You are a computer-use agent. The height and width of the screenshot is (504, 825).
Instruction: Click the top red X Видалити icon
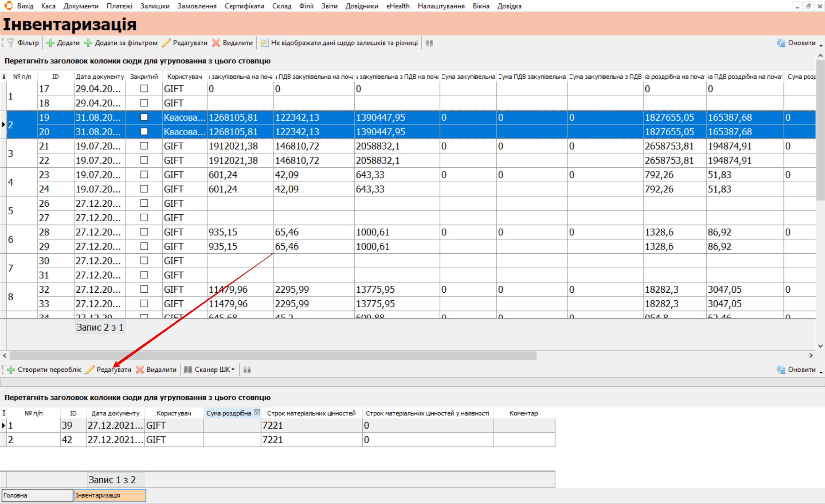(216, 43)
